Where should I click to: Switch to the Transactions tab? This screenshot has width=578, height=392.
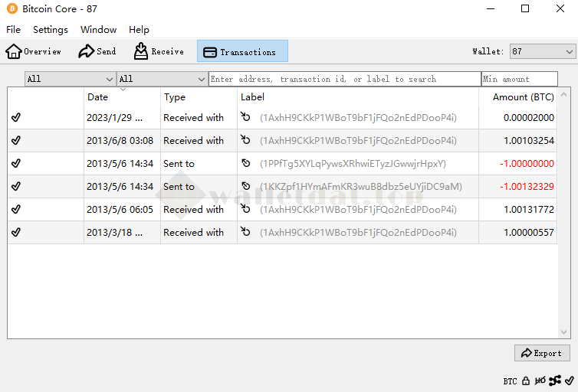242,51
